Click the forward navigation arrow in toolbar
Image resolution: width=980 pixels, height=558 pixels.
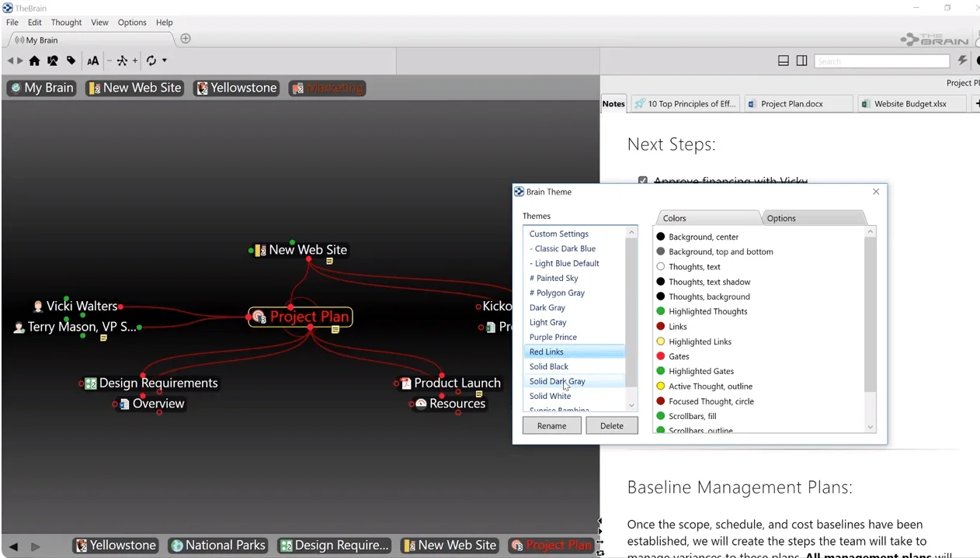(20, 61)
